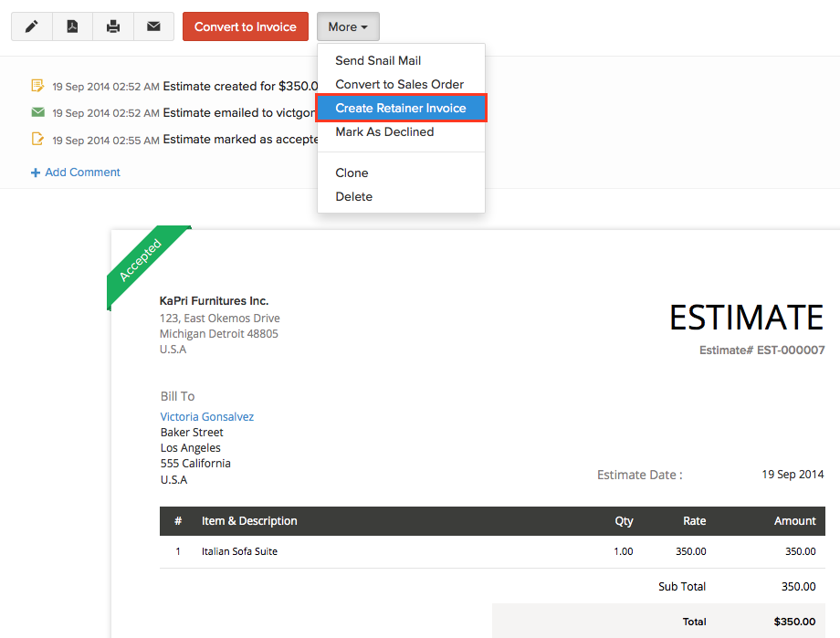
Task: Open Victoria Gonsalvez customer link
Action: tap(207, 416)
